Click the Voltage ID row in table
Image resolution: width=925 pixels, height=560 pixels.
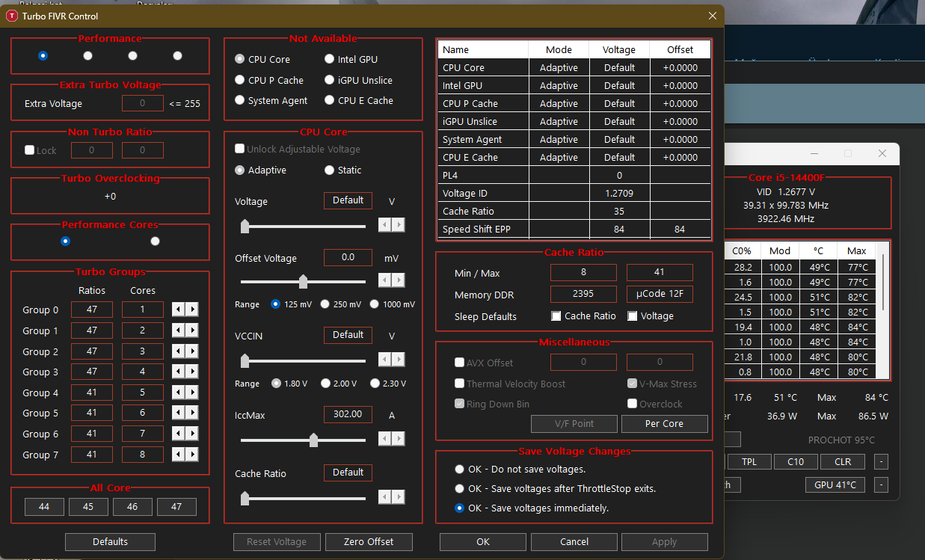[574, 193]
